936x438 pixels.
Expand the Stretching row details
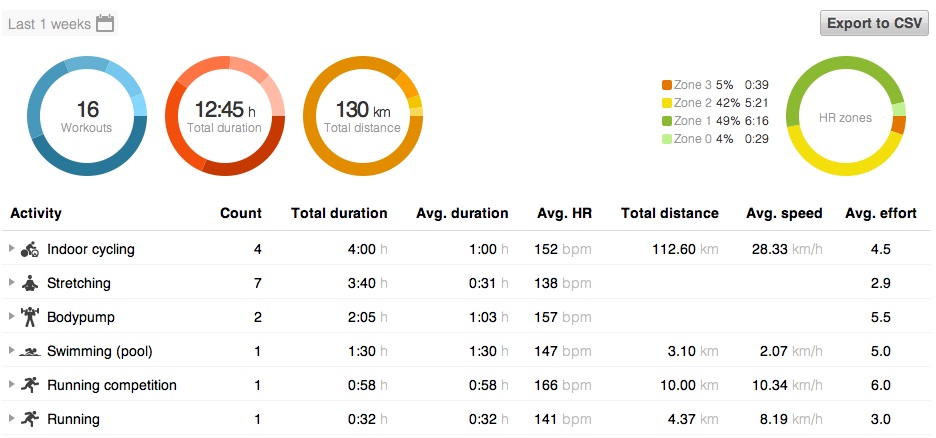coord(12,283)
